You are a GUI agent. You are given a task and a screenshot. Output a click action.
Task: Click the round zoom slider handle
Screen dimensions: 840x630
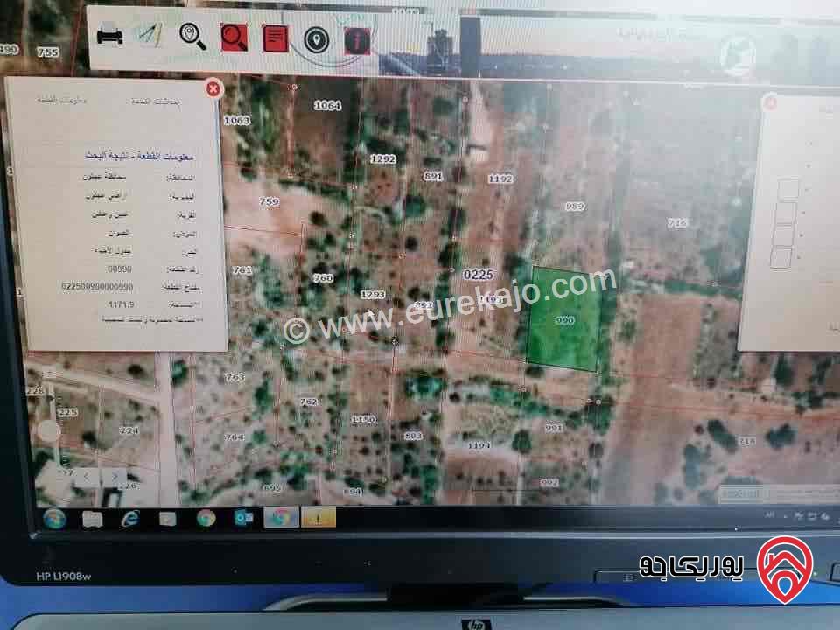pos(50,431)
